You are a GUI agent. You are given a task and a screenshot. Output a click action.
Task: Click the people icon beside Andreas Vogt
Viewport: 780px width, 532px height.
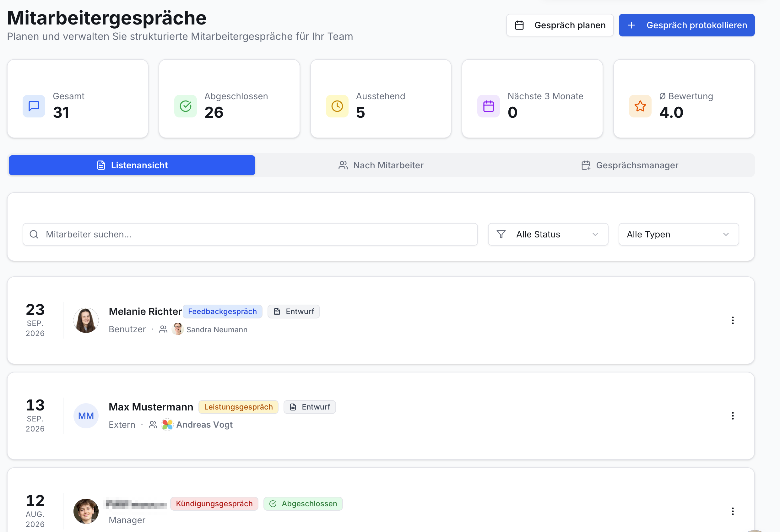153,425
